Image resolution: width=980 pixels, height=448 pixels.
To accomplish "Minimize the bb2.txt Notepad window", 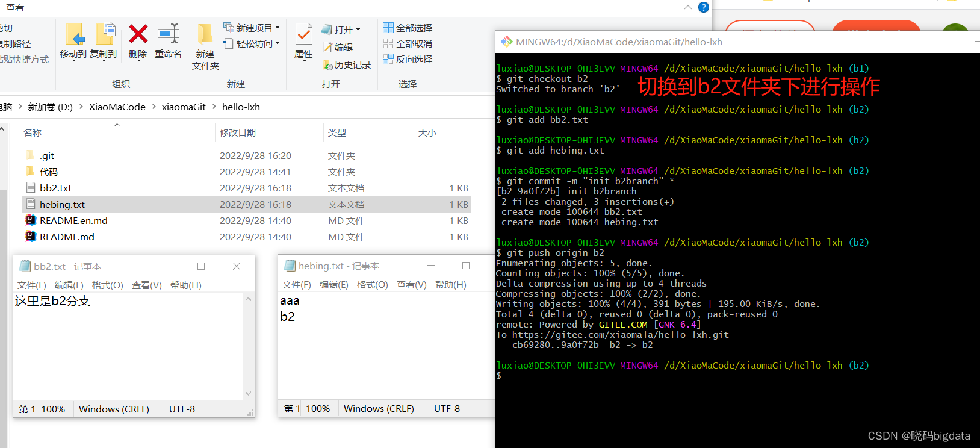I will (166, 266).
